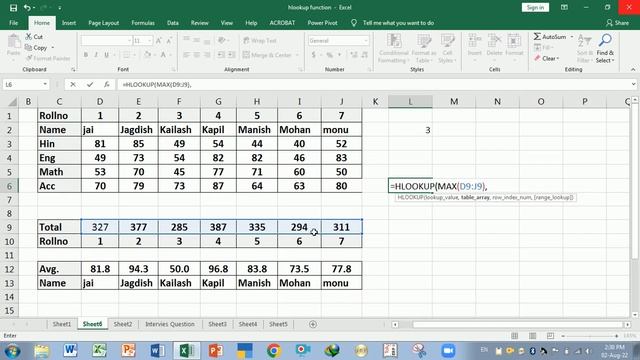
Task: Click Ribbon Display Options icon
Action: (x=564, y=7)
